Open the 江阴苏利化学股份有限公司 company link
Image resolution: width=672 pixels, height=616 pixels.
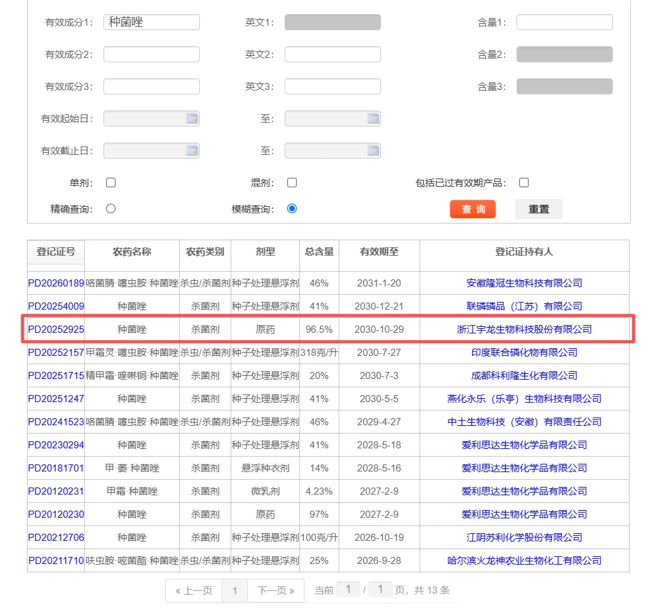(526, 538)
